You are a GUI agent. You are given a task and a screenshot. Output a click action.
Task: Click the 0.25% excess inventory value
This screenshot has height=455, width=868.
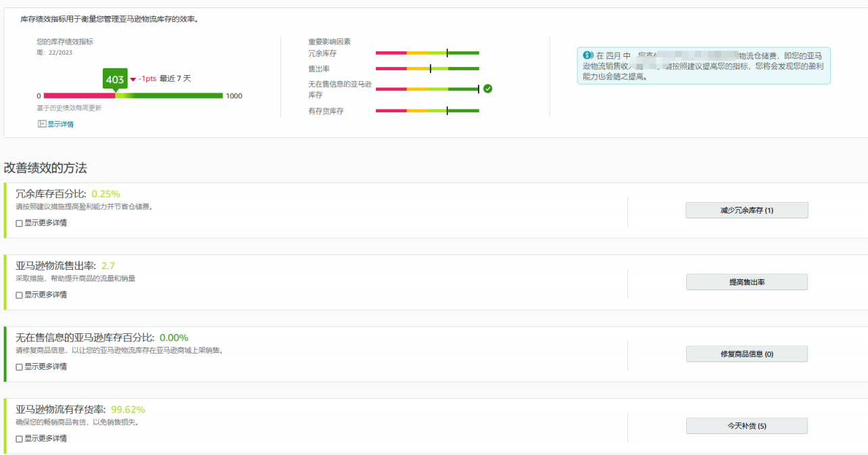105,194
